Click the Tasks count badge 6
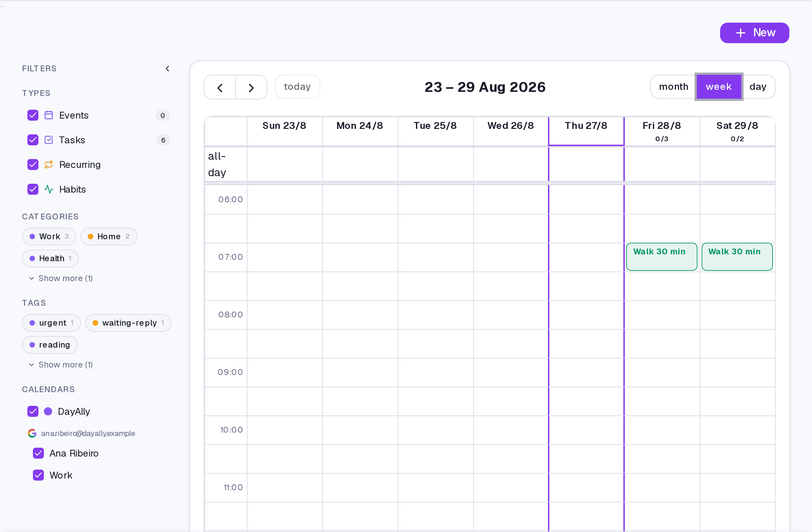Viewport: 812px width, 532px height. [163, 140]
